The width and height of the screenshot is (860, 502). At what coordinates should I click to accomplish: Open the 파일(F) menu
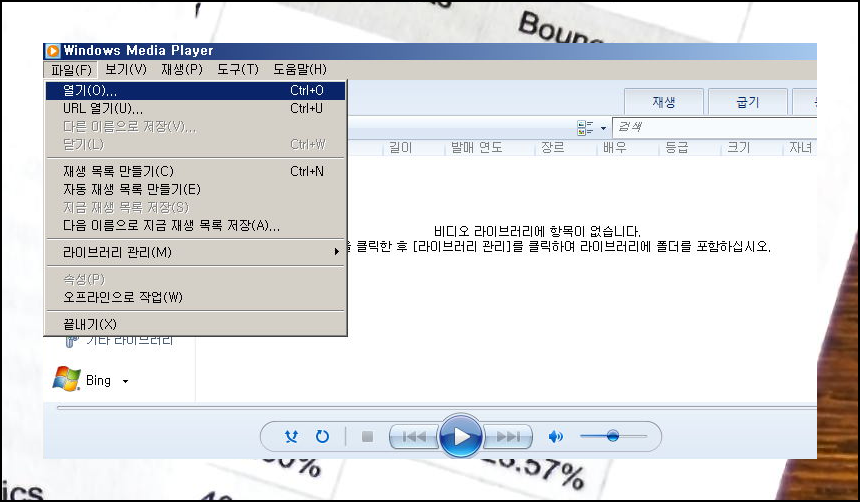tap(71, 70)
